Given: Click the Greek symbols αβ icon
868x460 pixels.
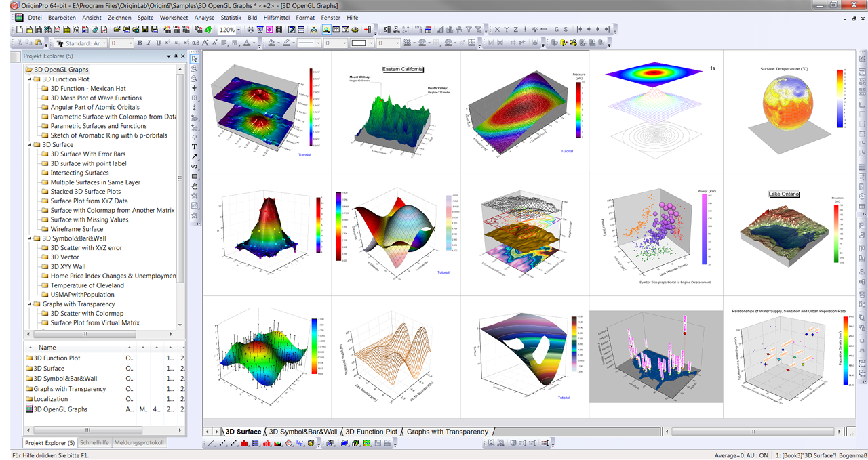Looking at the screenshot, I should (x=195, y=43).
